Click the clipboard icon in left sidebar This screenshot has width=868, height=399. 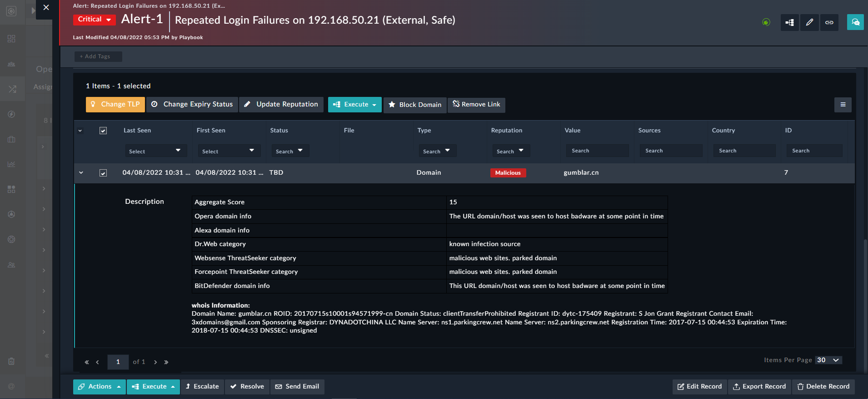click(x=11, y=361)
